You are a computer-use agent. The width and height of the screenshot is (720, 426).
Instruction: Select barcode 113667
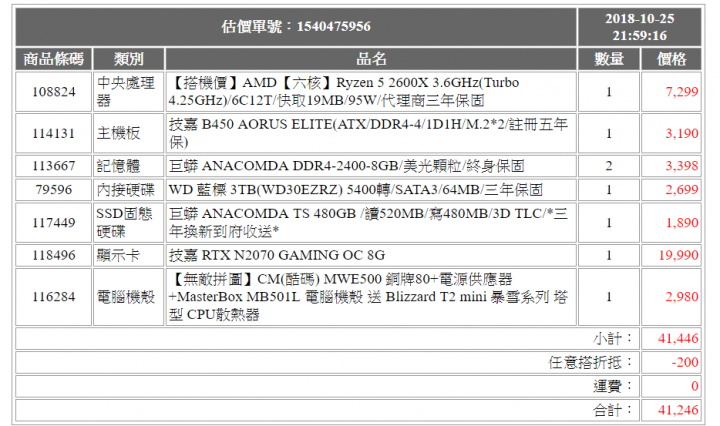(54, 166)
